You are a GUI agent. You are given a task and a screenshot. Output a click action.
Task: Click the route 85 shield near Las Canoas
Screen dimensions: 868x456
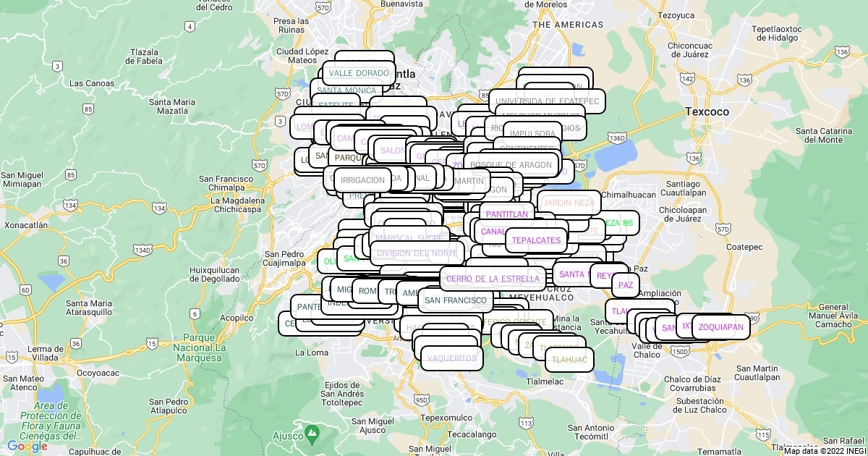click(x=88, y=109)
